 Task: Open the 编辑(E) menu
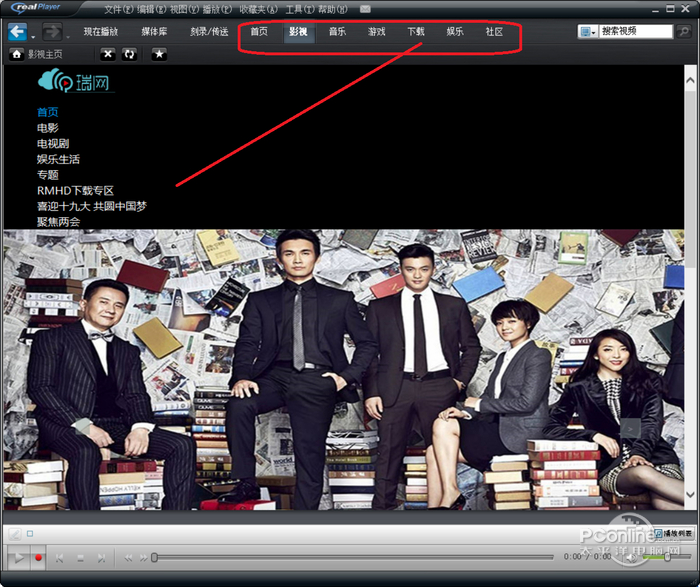pyautogui.click(x=151, y=9)
